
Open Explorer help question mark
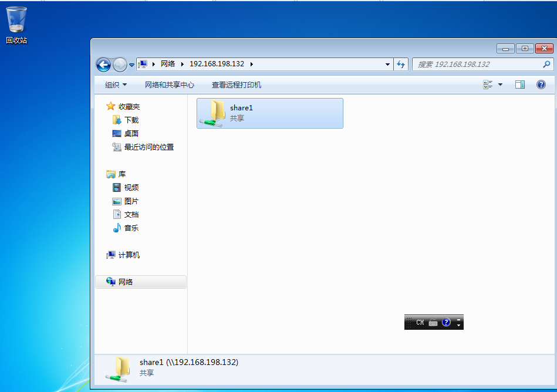pyautogui.click(x=541, y=85)
